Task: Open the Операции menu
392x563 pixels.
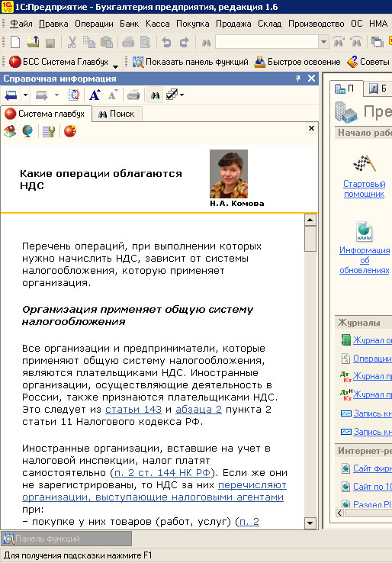Action: pyautogui.click(x=94, y=24)
